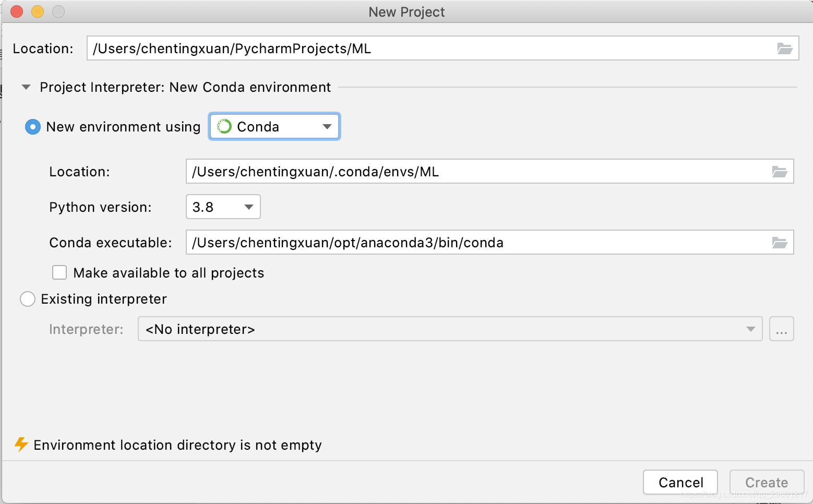The height and width of the screenshot is (504, 813).
Task: Click the Conda environment Location text field
Action: coord(475,172)
